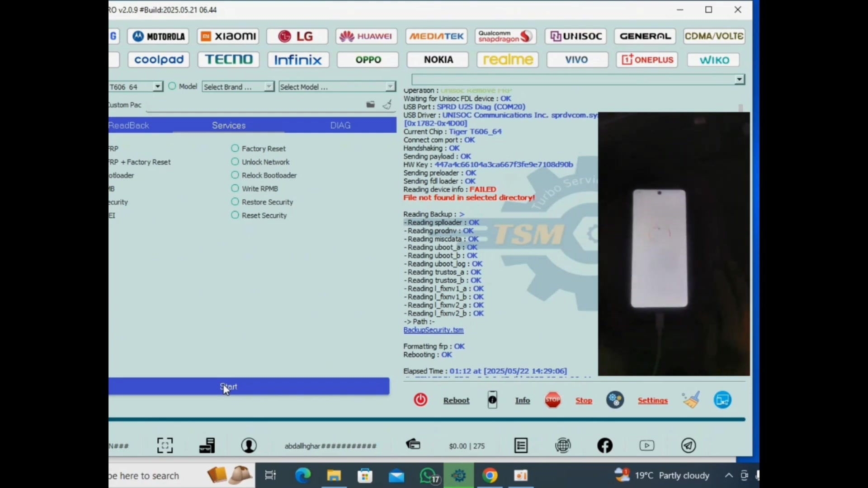This screenshot has width=868, height=488.
Task: Open the Coolpad brand module
Action: (x=159, y=60)
